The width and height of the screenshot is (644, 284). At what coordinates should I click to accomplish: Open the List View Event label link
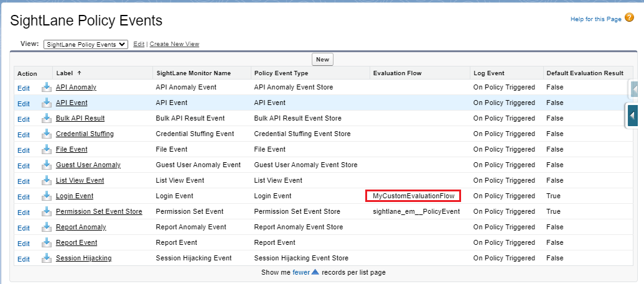pyautogui.click(x=80, y=181)
